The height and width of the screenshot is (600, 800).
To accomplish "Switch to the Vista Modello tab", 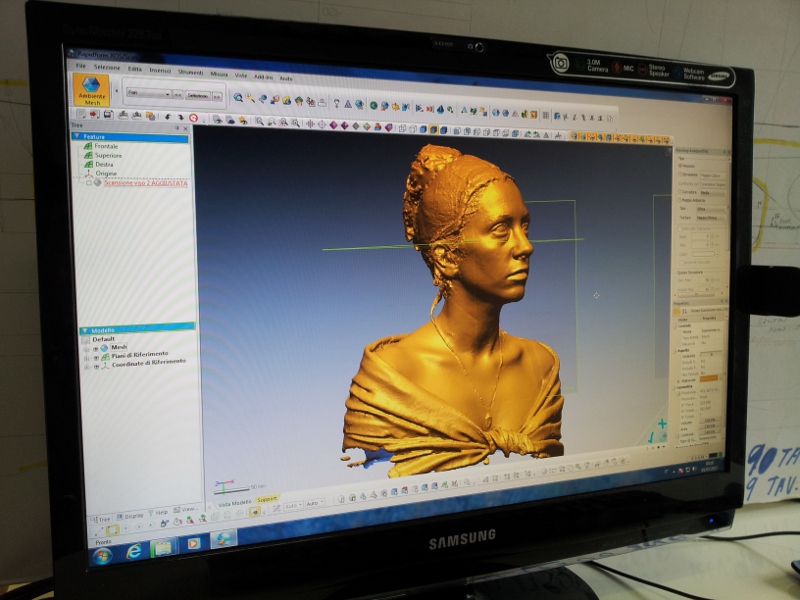I will 235,503.
